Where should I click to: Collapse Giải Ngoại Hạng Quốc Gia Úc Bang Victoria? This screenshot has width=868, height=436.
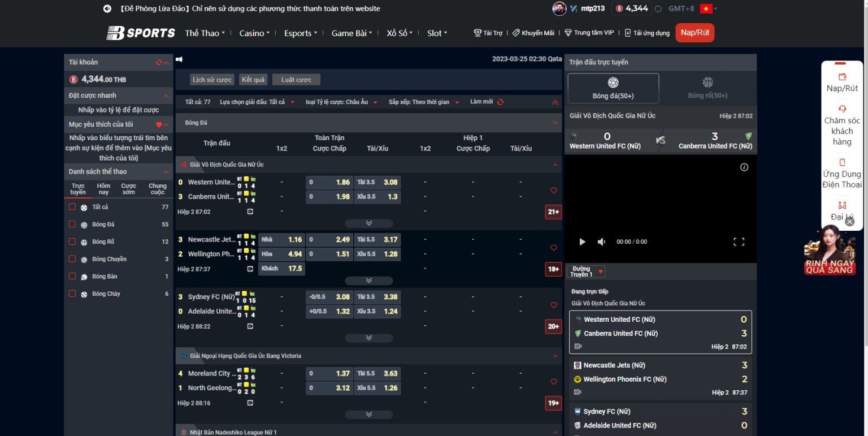[x=555, y=356]
